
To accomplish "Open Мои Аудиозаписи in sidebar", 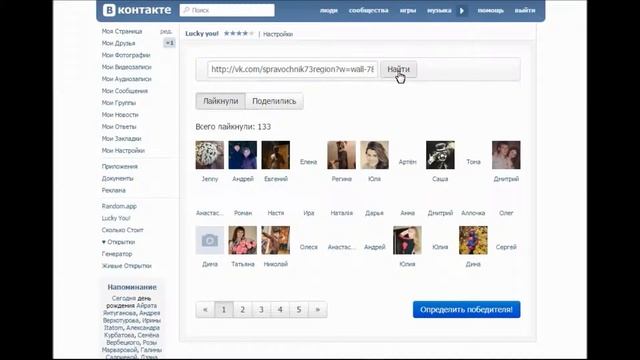I will coord(127,79).
